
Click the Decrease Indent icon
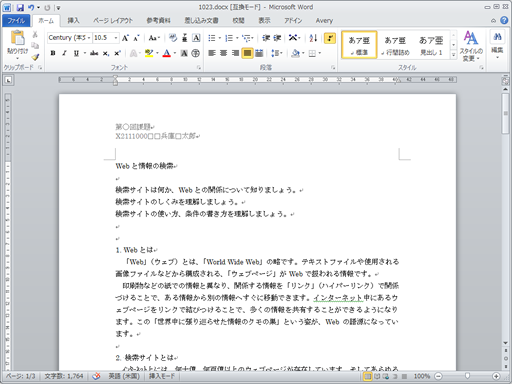(266, 38)
